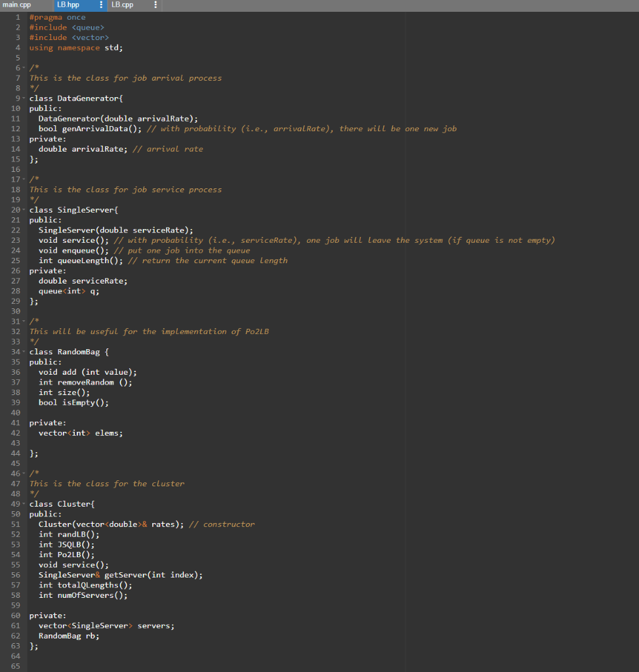The image size is (639, 672).
Task: Fold the cluster comment block
Action: tap(24, 473)
